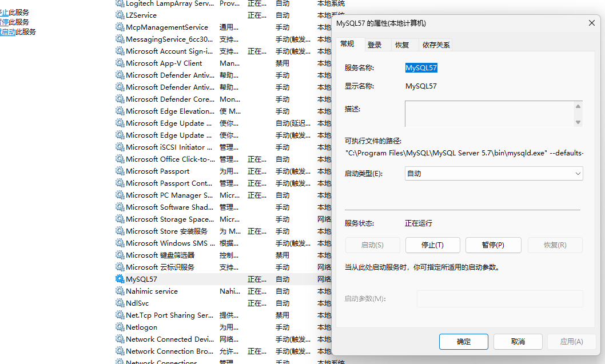Screen dimensions: 605x364
Task: Switch to the 依存关系 tab
Action: pos(436,45)
